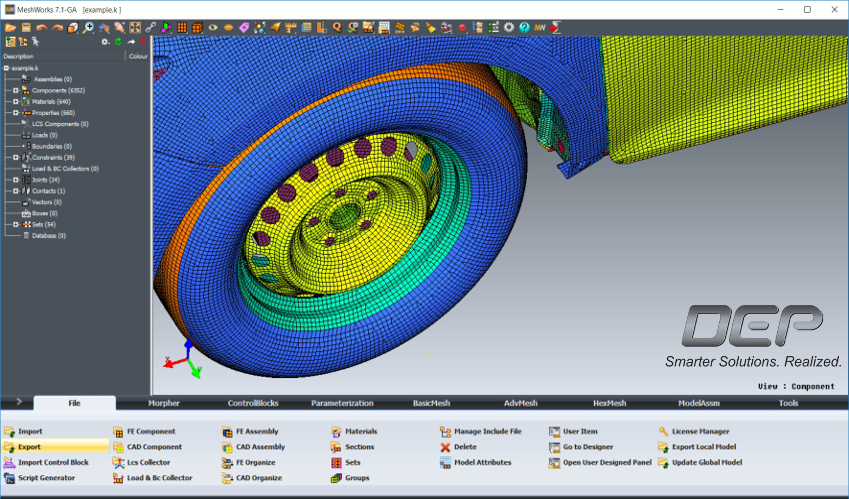Expand the Materials (640) node
849x499 pixels.
pyautogui.click(x=16, y=102)
